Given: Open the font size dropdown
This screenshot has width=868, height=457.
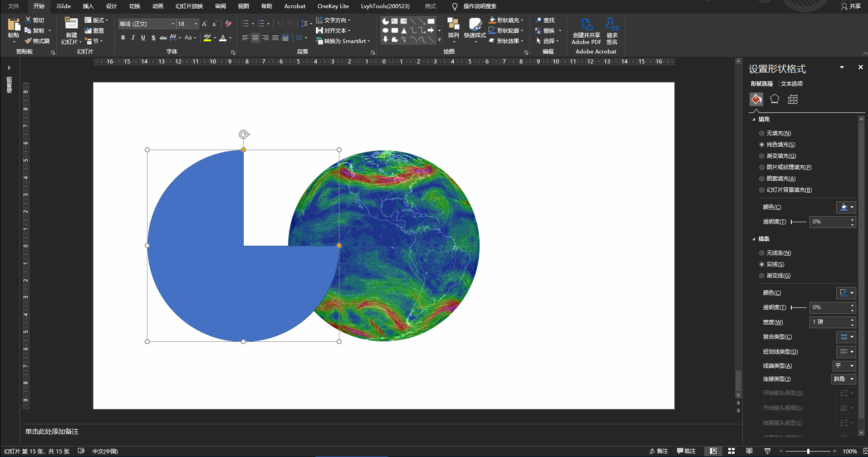Looking at the screenshot, I should (x=196, y=24).
